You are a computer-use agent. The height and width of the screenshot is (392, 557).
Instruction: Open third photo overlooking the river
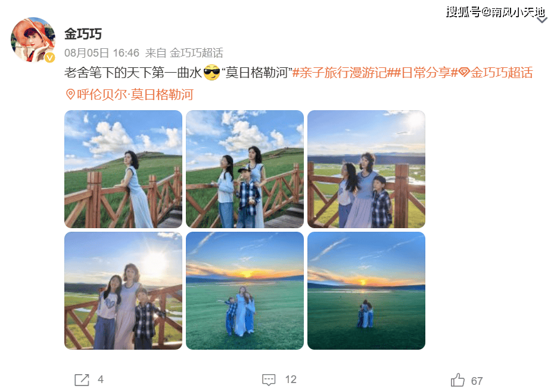pos(366,169)
